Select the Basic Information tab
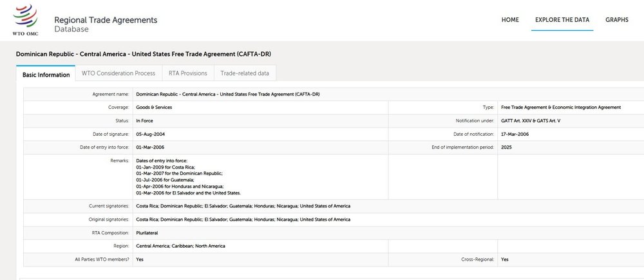644x280 pixels. [x=46, y=73]
